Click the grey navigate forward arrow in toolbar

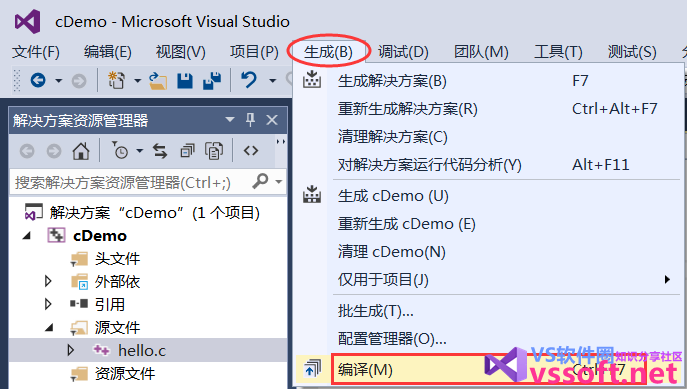pyautogui.click(x=79, y=81)
